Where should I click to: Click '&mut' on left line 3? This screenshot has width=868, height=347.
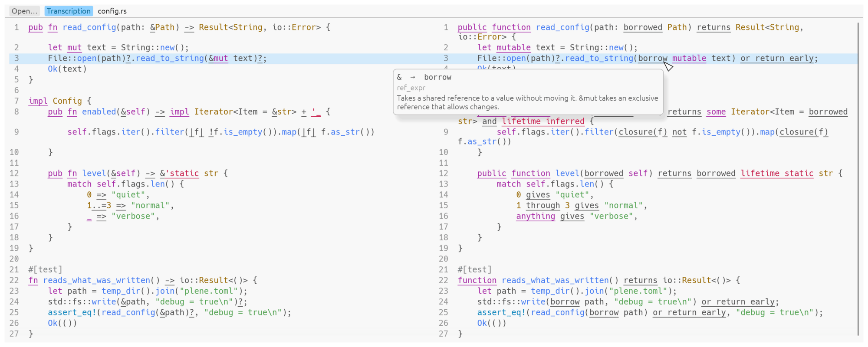218,58
